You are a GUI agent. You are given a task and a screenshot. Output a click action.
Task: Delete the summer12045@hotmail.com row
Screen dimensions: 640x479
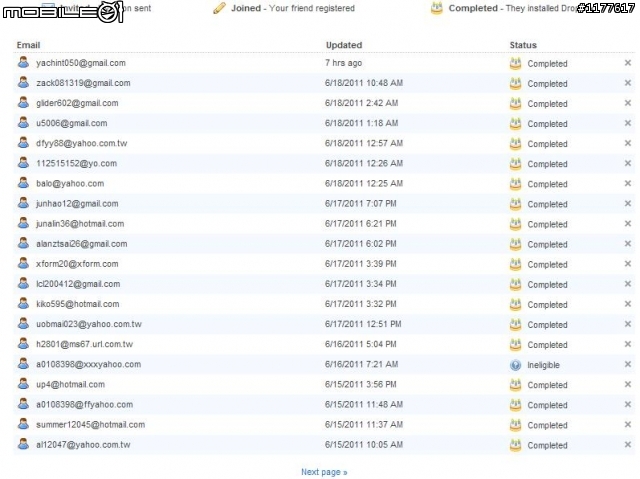[628, 424]
